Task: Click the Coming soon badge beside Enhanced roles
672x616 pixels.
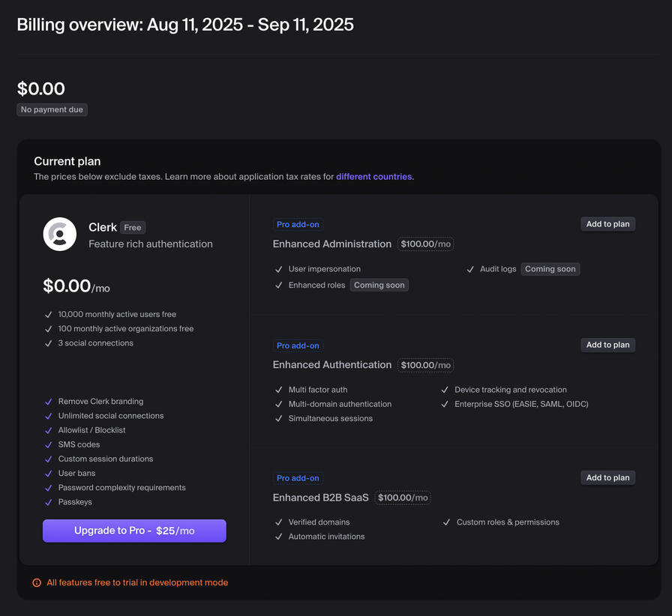Action: coord(379,286)
